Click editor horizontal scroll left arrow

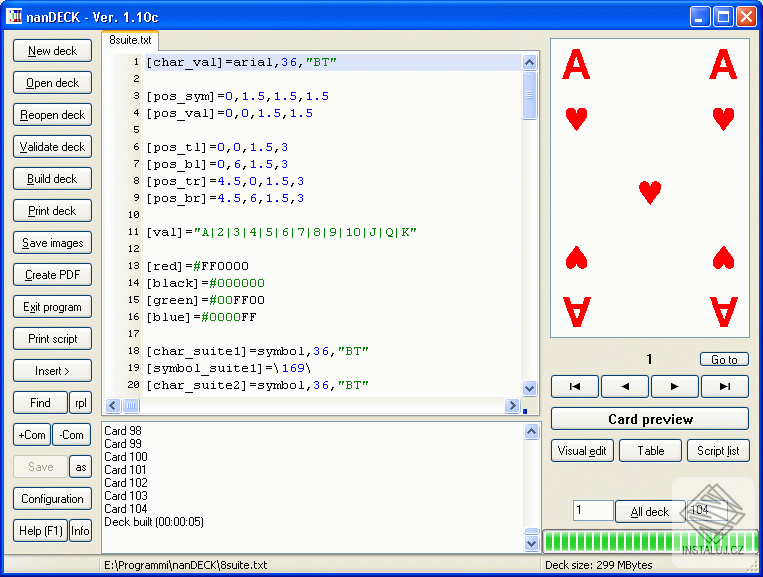112,405
